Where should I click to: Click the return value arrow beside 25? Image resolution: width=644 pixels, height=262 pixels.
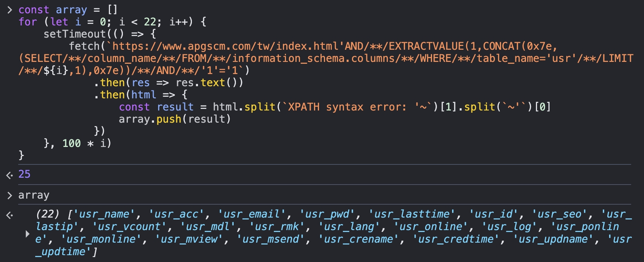click(x=9, y=175)
